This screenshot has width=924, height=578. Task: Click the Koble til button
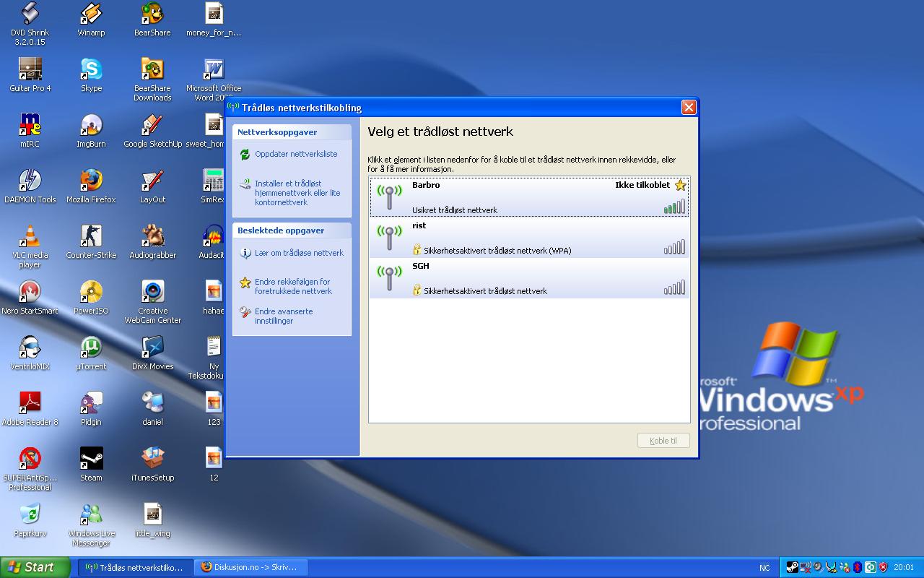coord(663,441)
